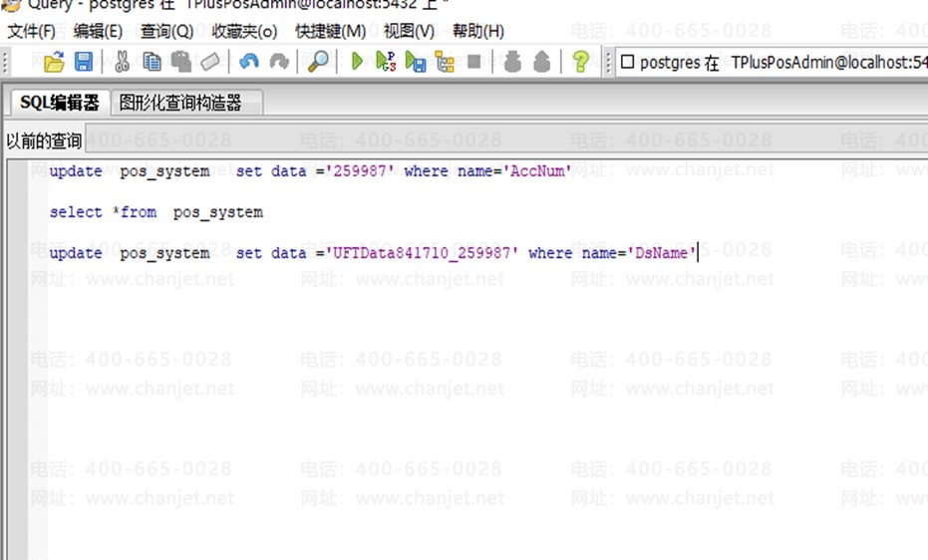Click the 'UFTData841710_259987' string value
Viewport: 928px width, 560px height.
point(422,253)
